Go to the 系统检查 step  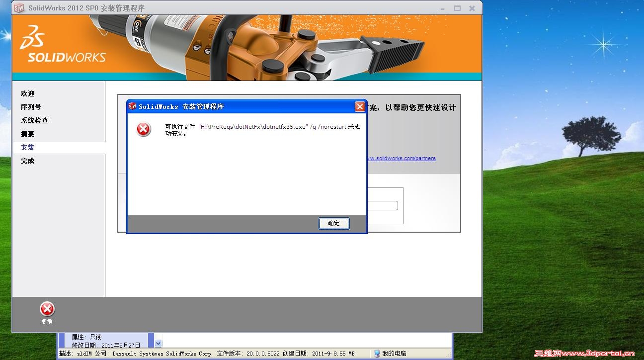pos(34,120)
